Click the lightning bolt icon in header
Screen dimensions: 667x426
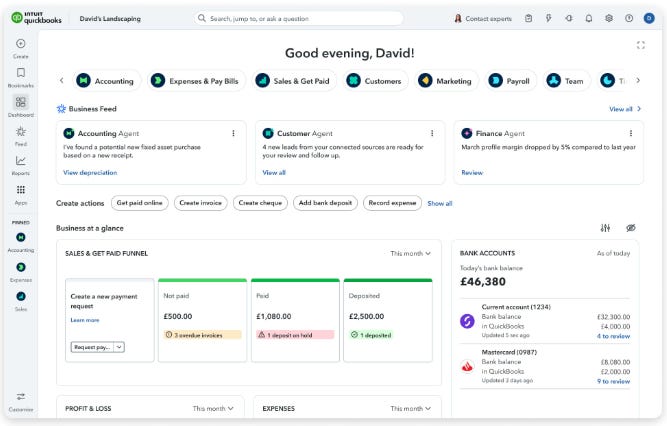(x=549, y=18)
